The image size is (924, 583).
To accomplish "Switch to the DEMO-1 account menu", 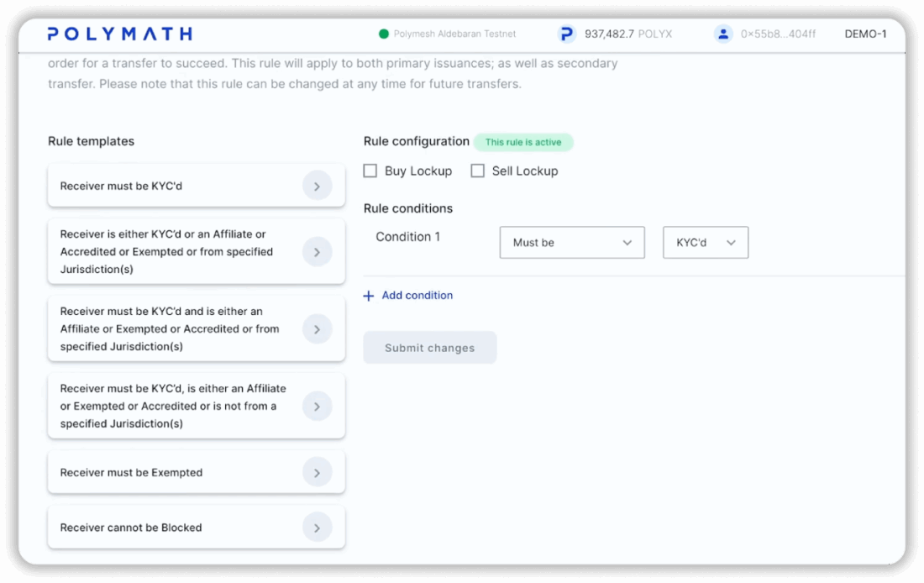I will (865, 34).
